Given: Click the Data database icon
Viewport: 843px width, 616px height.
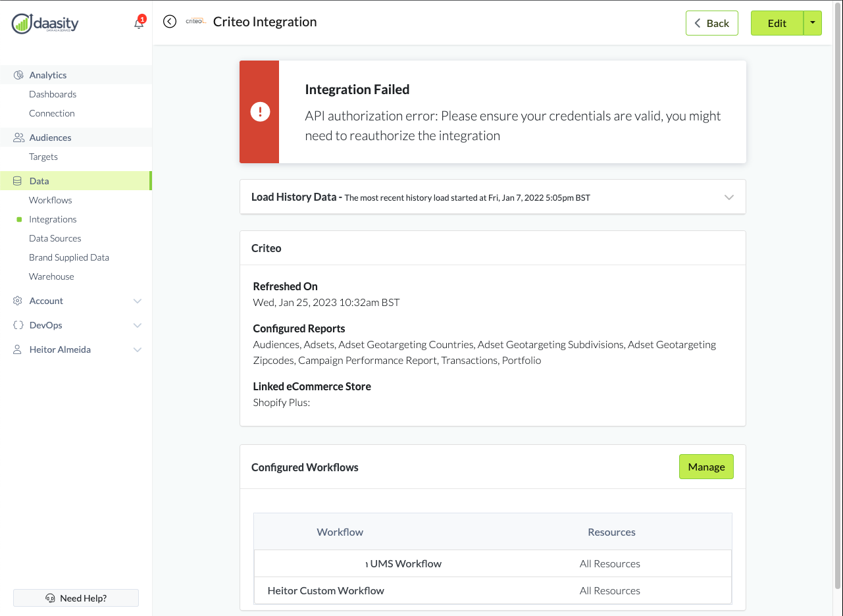Looking at the screenshot, I should coord(18,181).
